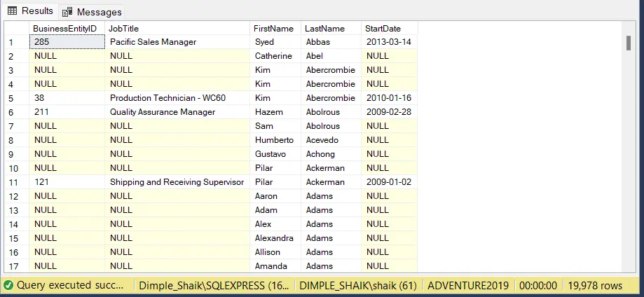Click the select-all grid corner cell
The height and width of the screenshot is (297, 644).
(x=15, y=28)
